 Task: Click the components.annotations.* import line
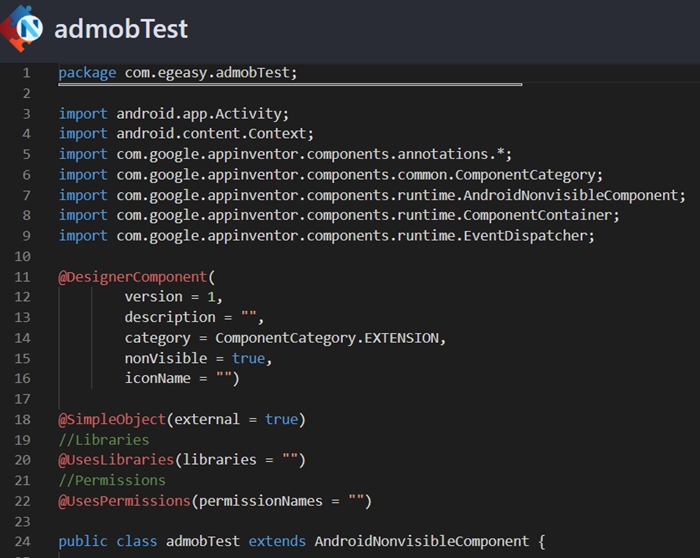tap(285, 154)
